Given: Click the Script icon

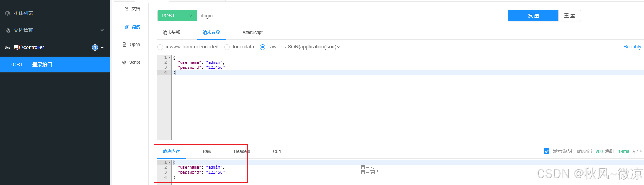Looking at the screenshot, I should [124, 62].
